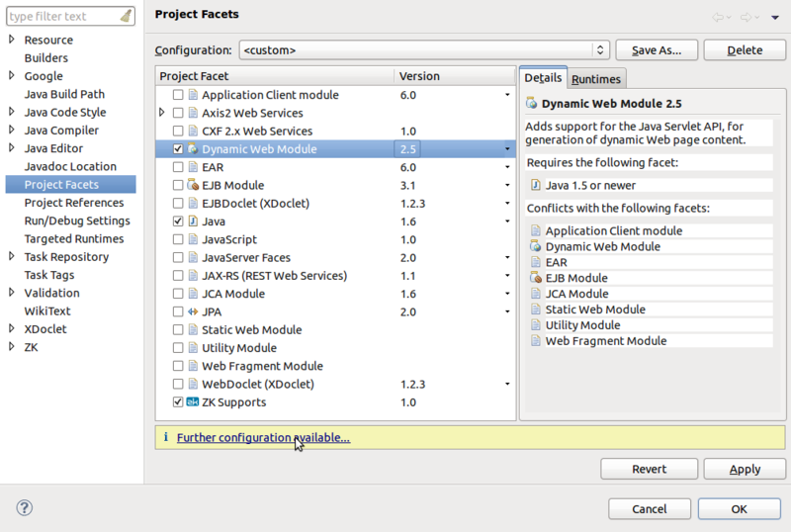Screen dimensions: 791x532
Task: Click the Utility Module conflict list icon
Action: point(535,325)
